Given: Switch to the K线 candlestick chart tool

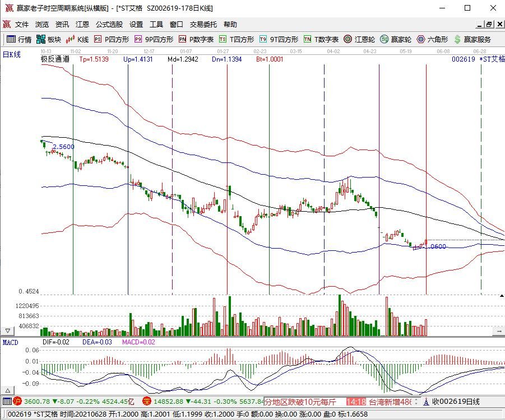Looking at the screenshot, I should (77, 39).
